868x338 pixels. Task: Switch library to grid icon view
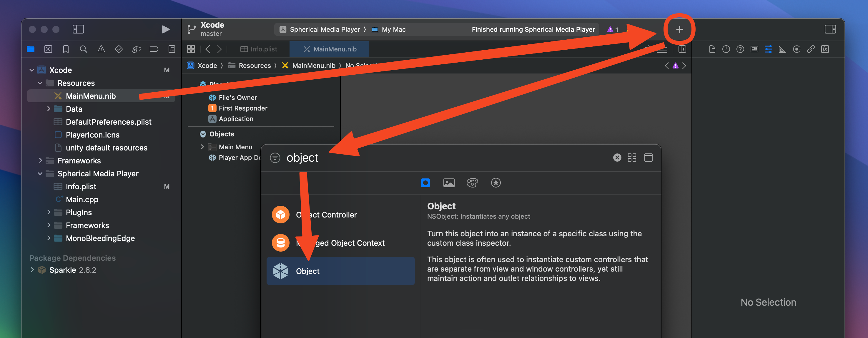click(x=632, y=158)
